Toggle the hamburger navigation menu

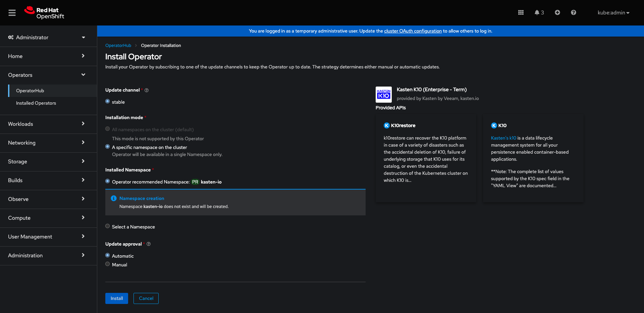click(12, 13)
